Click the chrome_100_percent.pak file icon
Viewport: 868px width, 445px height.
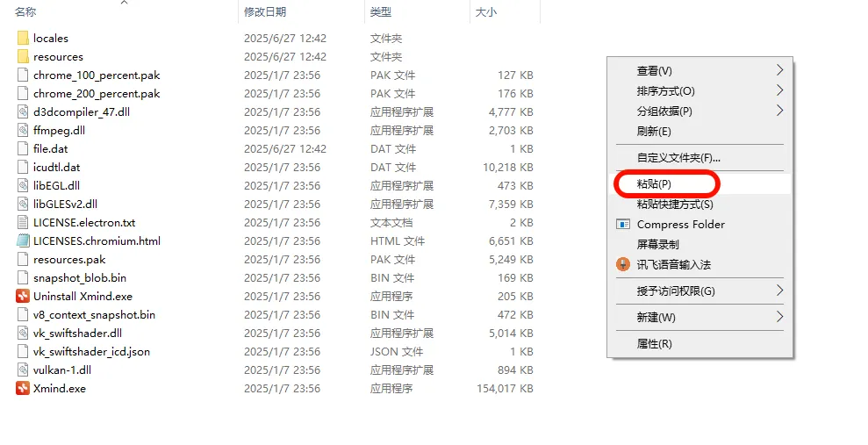23,75
